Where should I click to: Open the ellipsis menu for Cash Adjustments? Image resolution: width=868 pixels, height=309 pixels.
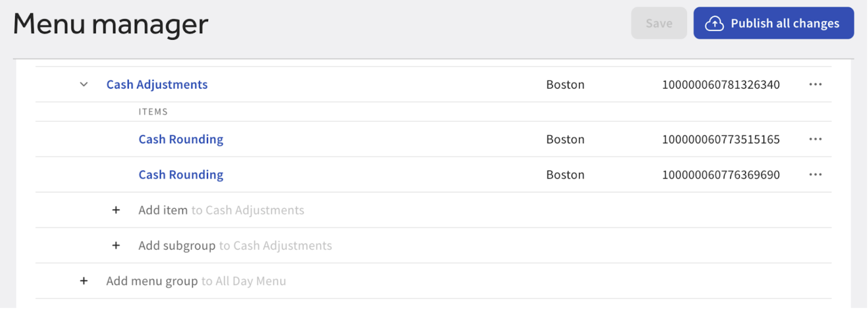coord(815,84)
